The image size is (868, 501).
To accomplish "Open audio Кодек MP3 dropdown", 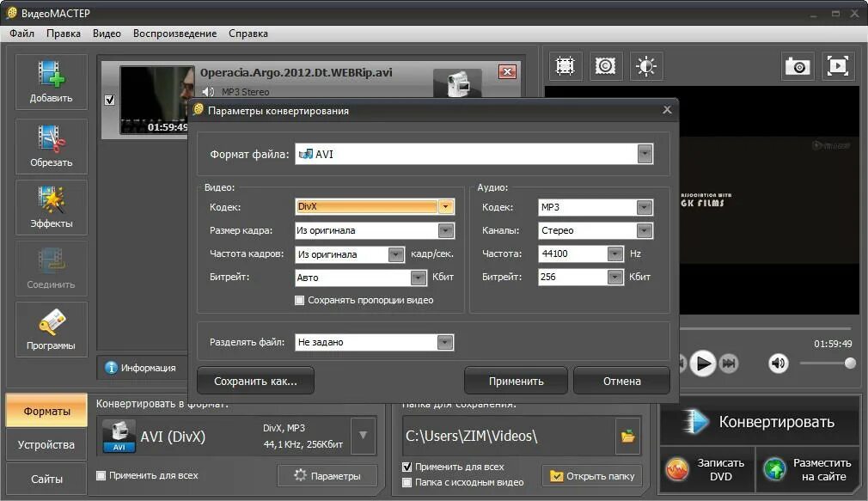I will click(x=644, y=207).
